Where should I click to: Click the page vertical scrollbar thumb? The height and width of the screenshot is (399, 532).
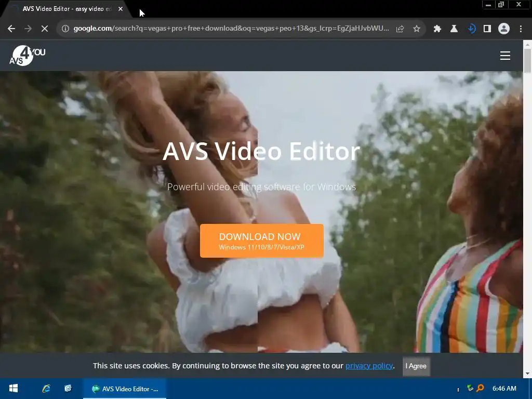click(527, 61)
